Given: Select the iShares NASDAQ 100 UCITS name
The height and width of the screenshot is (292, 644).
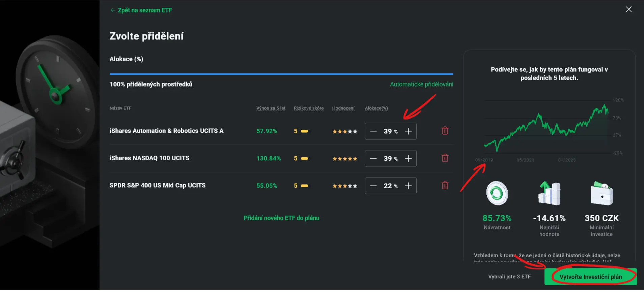Looking at the screenshot, I should (149, 158).
